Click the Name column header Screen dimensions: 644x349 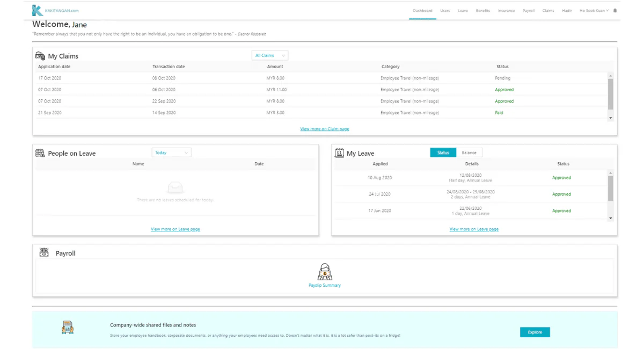tap(138, 164)
